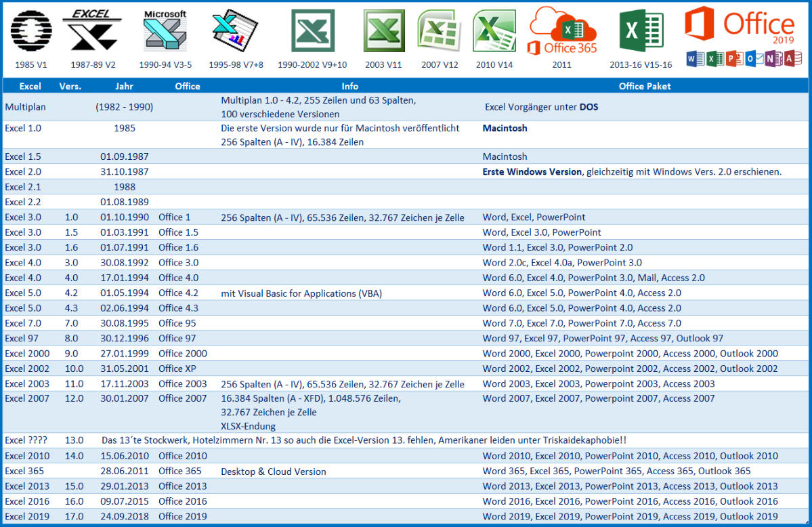Click the Office 365 cloud logo
This screenshot has width=812, height=527.
click(562, 30)
